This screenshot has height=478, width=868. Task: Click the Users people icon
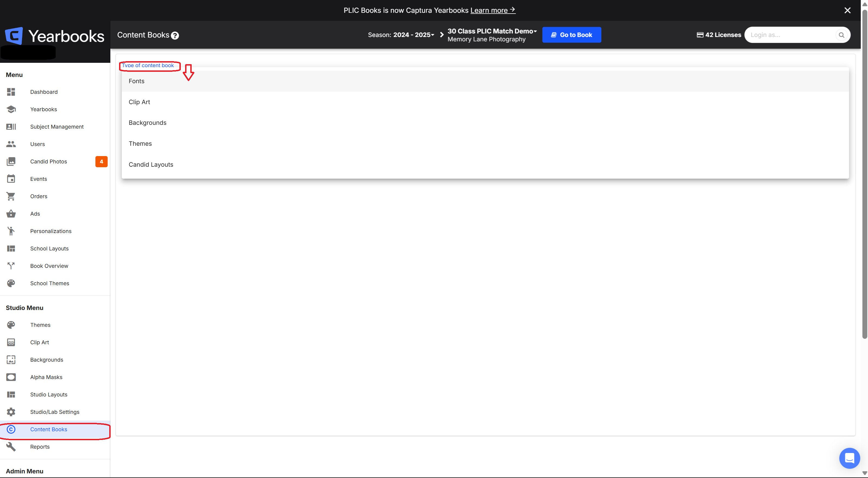tap(11, 144)
